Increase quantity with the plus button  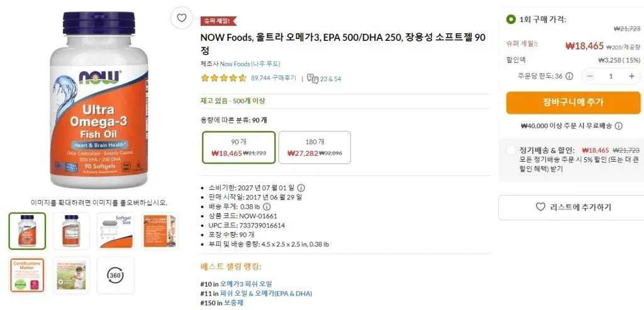[x=631, y=76]
